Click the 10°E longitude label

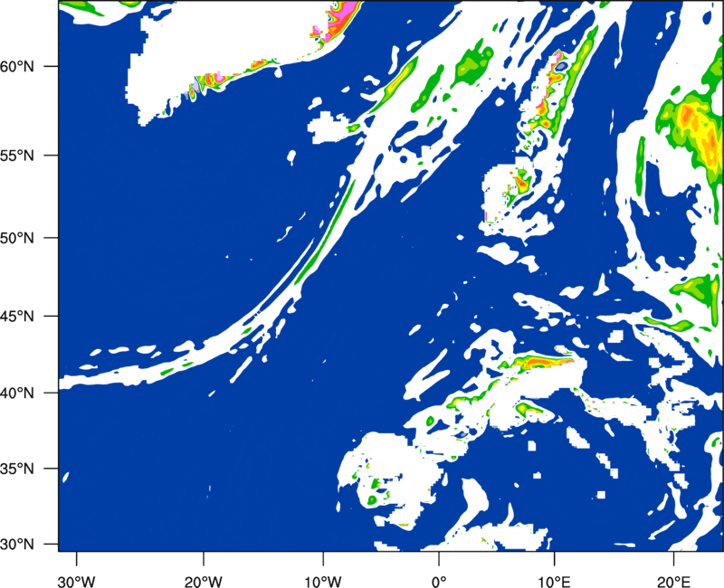[555, 581]
